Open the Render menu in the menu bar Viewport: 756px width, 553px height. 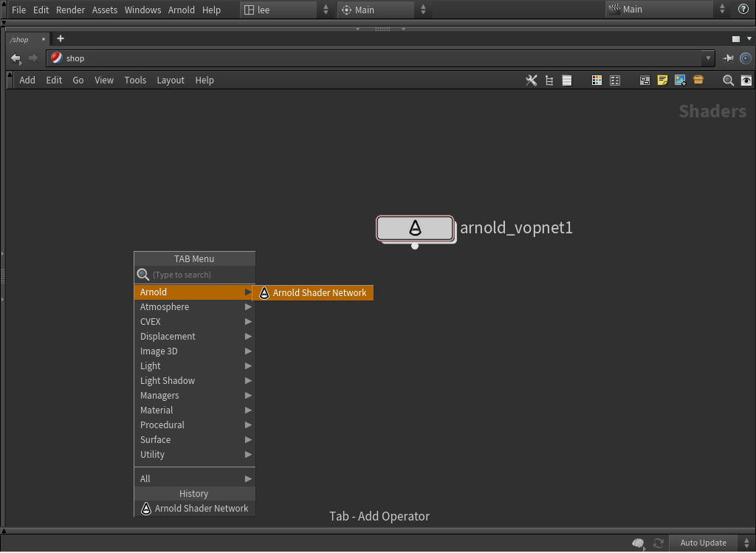coord(70,10)
